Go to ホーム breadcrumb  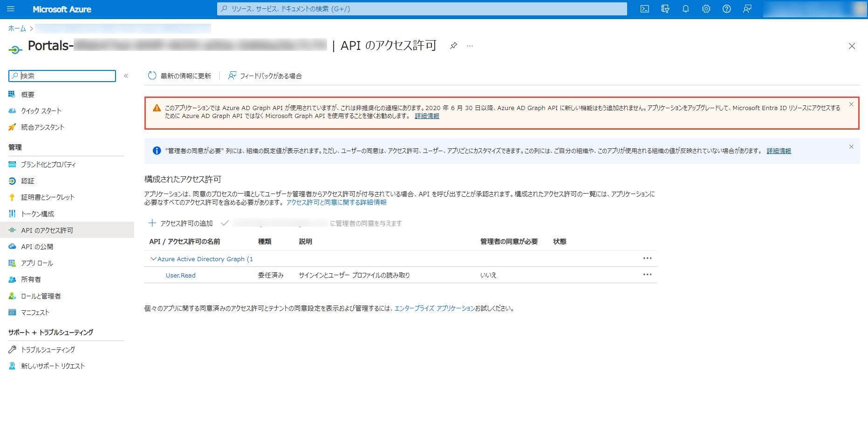point(17,28)
